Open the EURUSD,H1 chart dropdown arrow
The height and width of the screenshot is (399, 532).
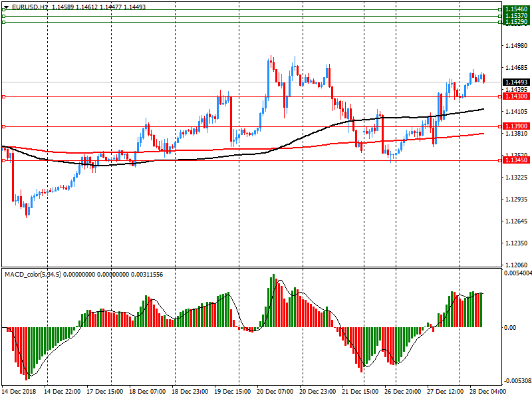tap(6, 7)
